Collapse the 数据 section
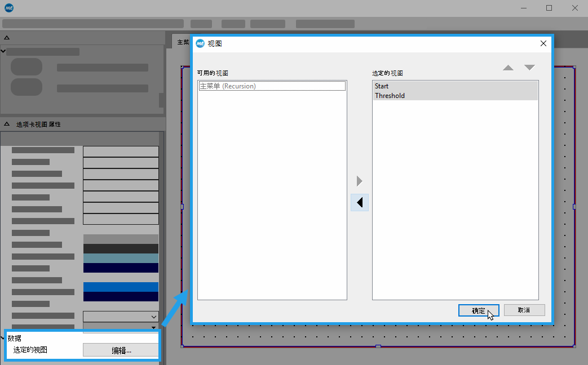This screenshot has width=588, height=365. (4, 338)
